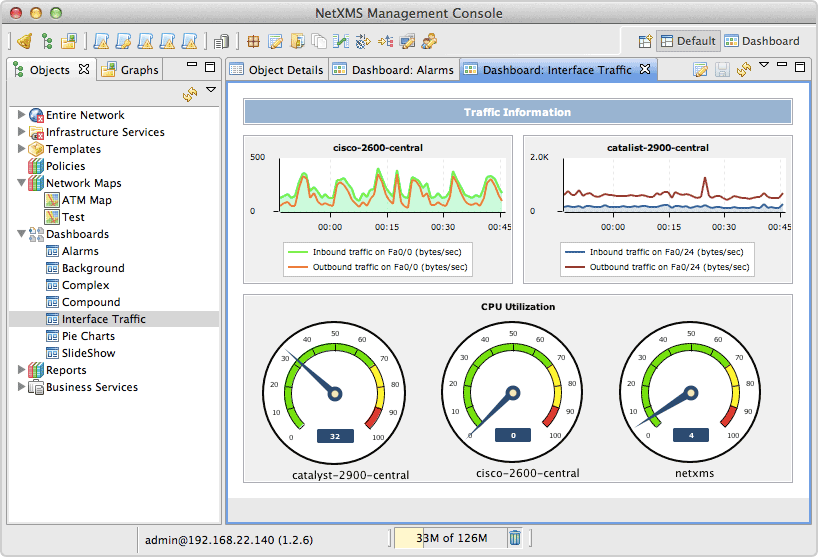This screenshot has width=818, height=557.
Task: Click Inbound traffic on Fa0/0 legend entry
Action: click(375, 252)
